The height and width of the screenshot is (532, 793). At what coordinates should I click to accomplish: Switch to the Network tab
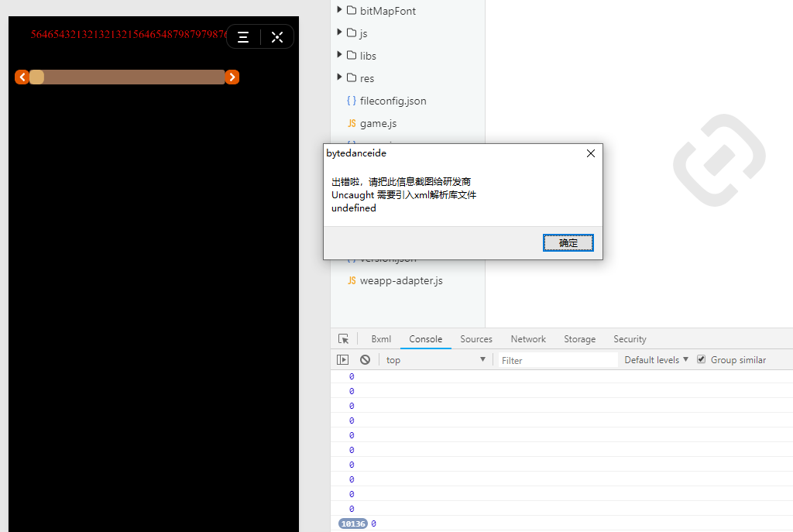[528, 339]
